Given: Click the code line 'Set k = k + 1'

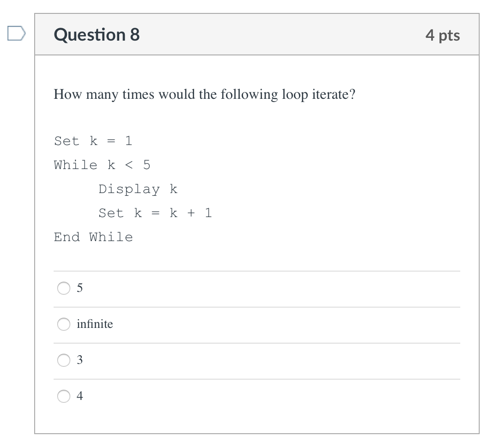Looking at the screenshot, I should [155, 213].
